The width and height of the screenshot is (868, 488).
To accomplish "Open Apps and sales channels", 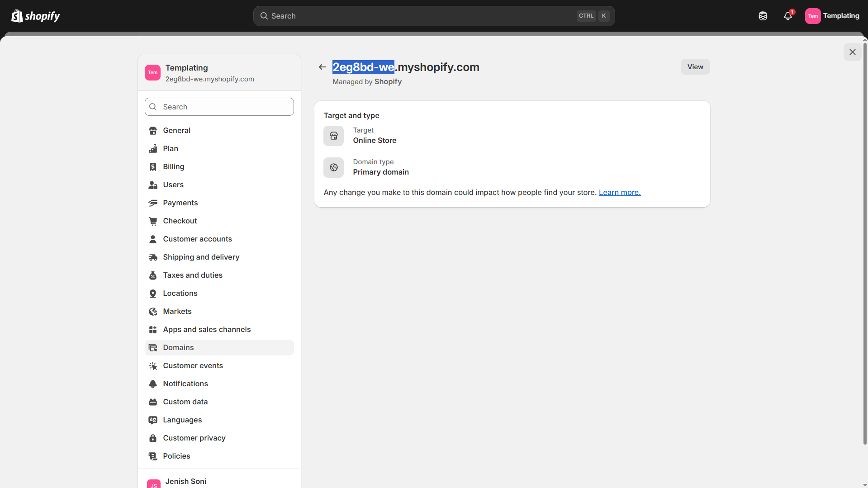I will click(219, 330).
